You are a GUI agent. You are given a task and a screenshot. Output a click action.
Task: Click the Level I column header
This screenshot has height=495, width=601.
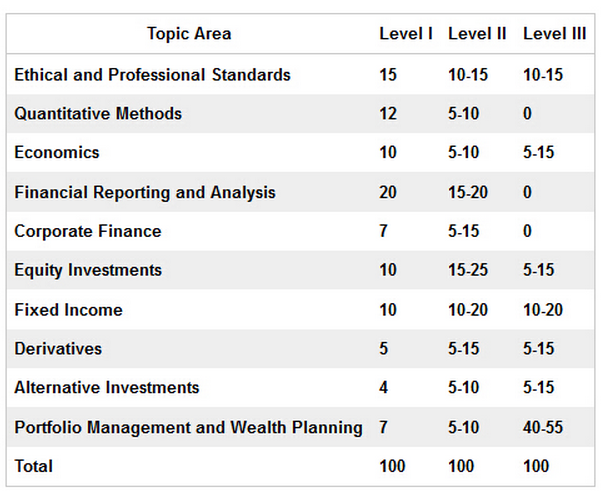coord(405,34)
